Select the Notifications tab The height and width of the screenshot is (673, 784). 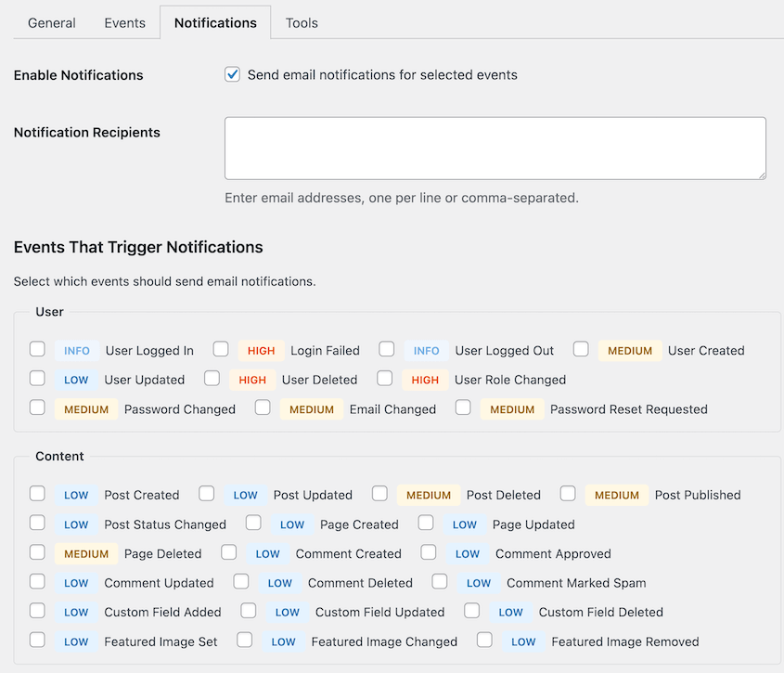214,22
